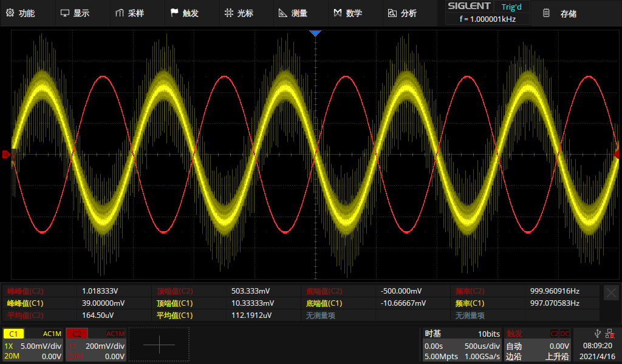Screen dimensions: 622x364
Task: Click the Trig'd status indicator
Action: 511,7
